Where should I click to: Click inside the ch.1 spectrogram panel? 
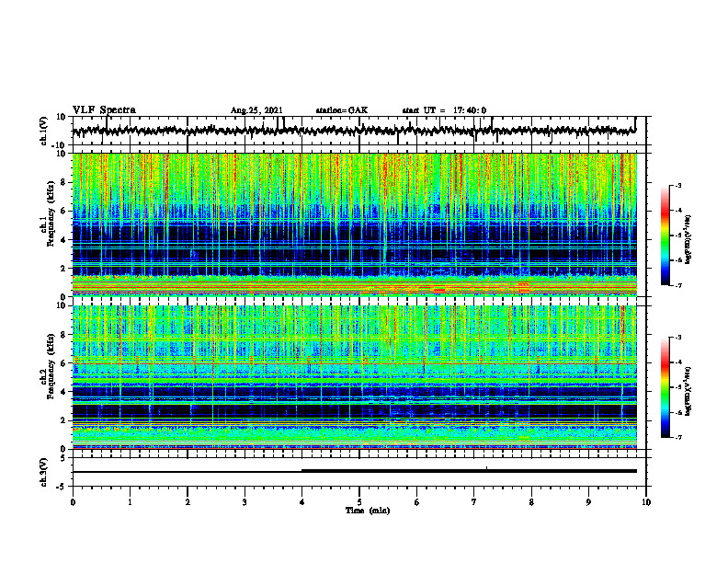pyautogui.click(x=354, y=224)
